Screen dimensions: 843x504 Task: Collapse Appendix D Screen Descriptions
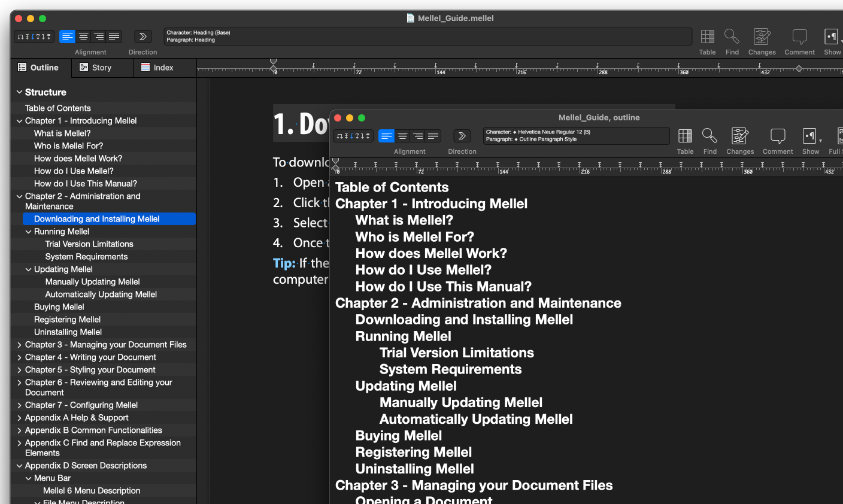[19, 466]
